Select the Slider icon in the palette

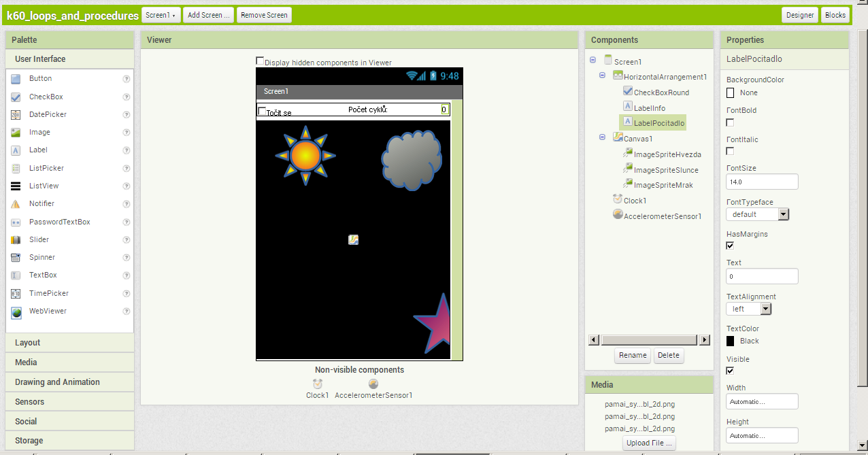pos(16,240)
